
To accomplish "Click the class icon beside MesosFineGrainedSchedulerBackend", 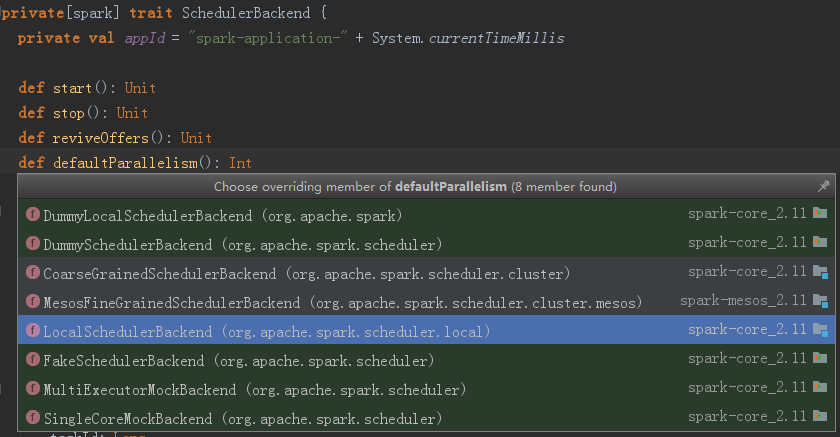I will pyautogui.click(x=33, y=302).
